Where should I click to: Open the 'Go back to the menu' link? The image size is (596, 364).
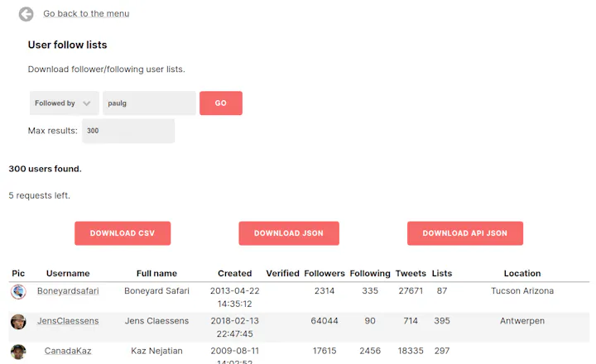[86, 14]
